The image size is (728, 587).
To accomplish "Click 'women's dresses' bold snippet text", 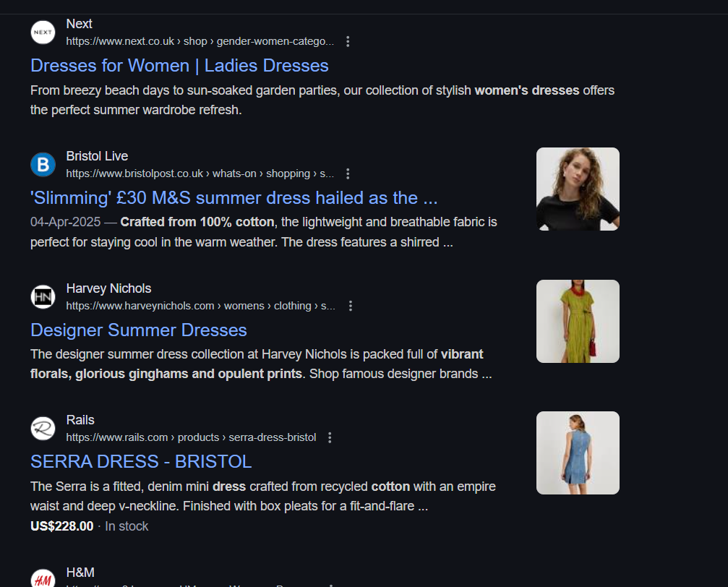I will tap(527, 90).
